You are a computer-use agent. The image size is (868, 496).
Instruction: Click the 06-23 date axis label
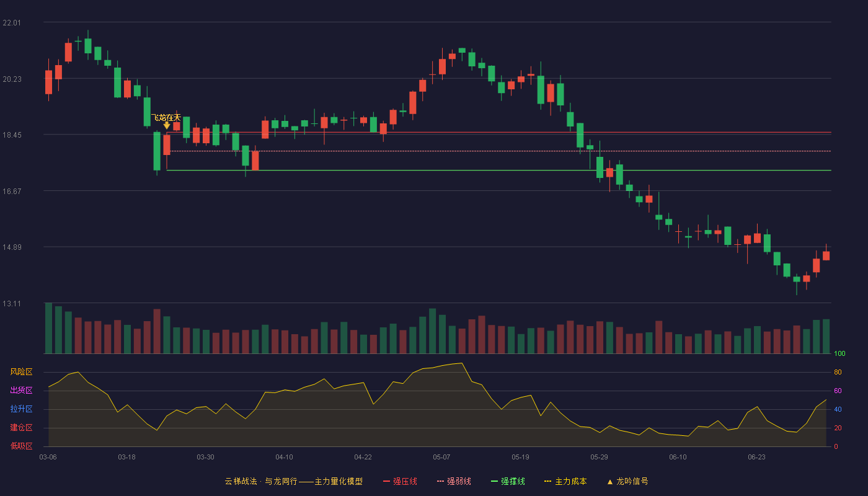click(x=756, y=457)
